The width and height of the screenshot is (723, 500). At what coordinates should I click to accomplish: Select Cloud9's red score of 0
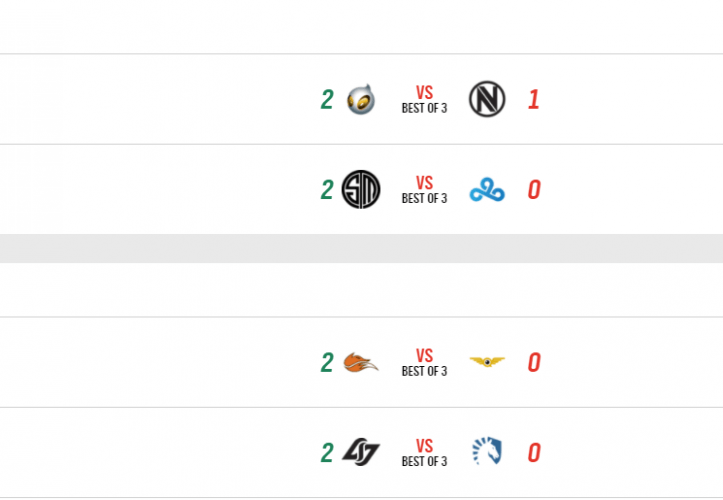click(x=534, y=189)
